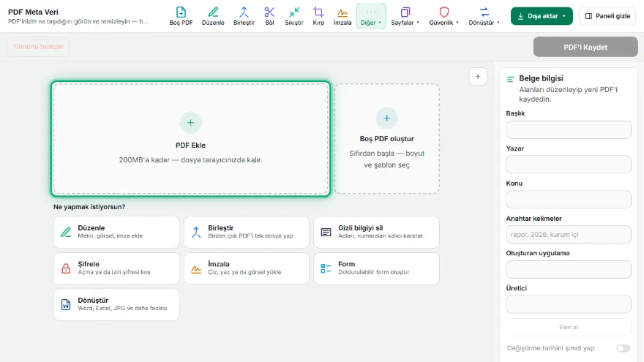Expand the Güvenlik shield dropdown
This screenshot has width=644, height=362.
444,16
